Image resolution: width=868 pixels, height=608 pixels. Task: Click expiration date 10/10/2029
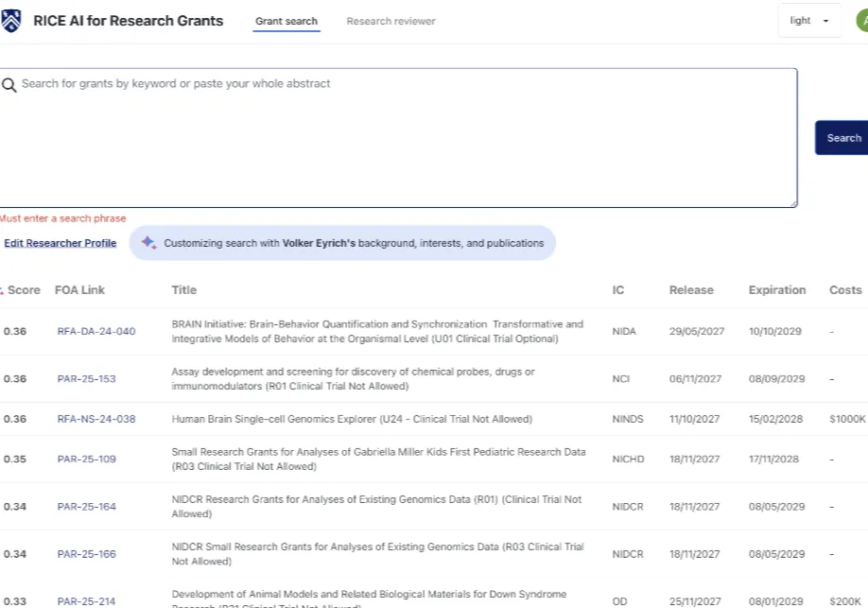[775, 331]
